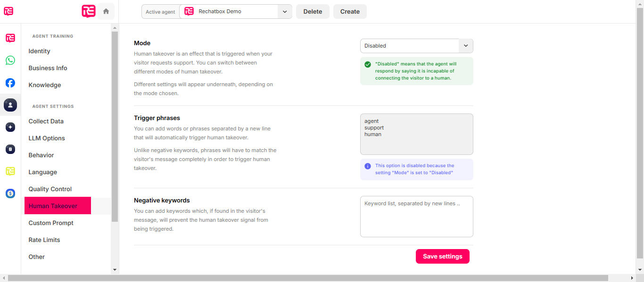Viewport: 644px width, 282px height.
Task: Click the WhatsApp icon in the left rail
Action: (10, 60)
